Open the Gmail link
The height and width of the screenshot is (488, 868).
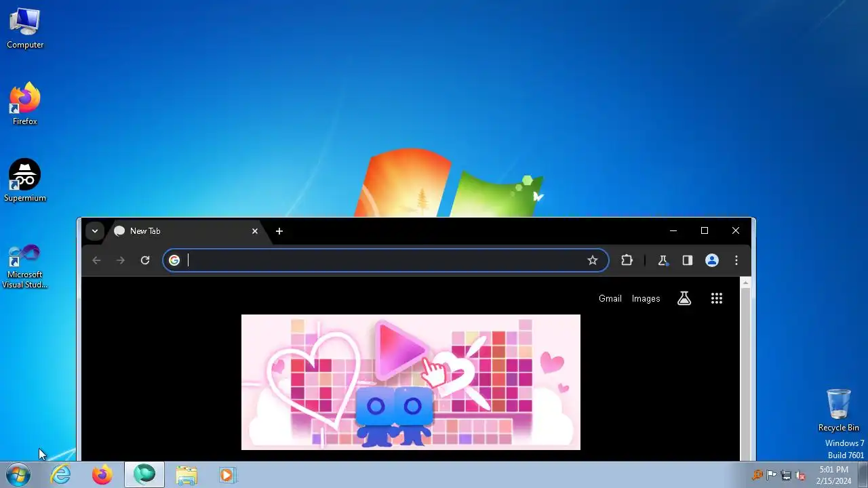point(610,298)
